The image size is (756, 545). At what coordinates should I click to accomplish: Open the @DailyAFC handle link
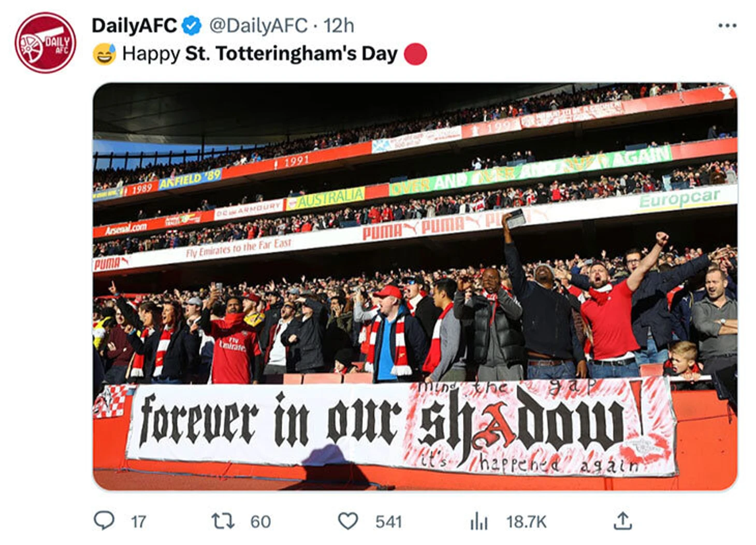[x=258, y=25]
